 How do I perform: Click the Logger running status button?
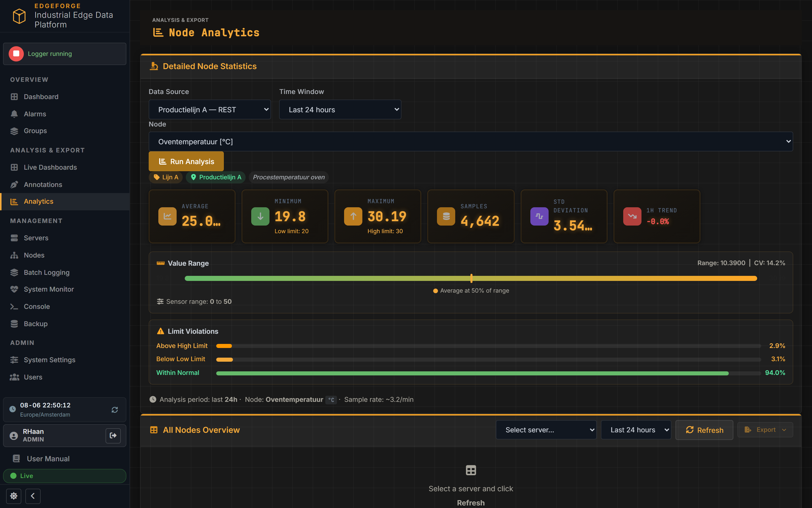click(65, 54)
